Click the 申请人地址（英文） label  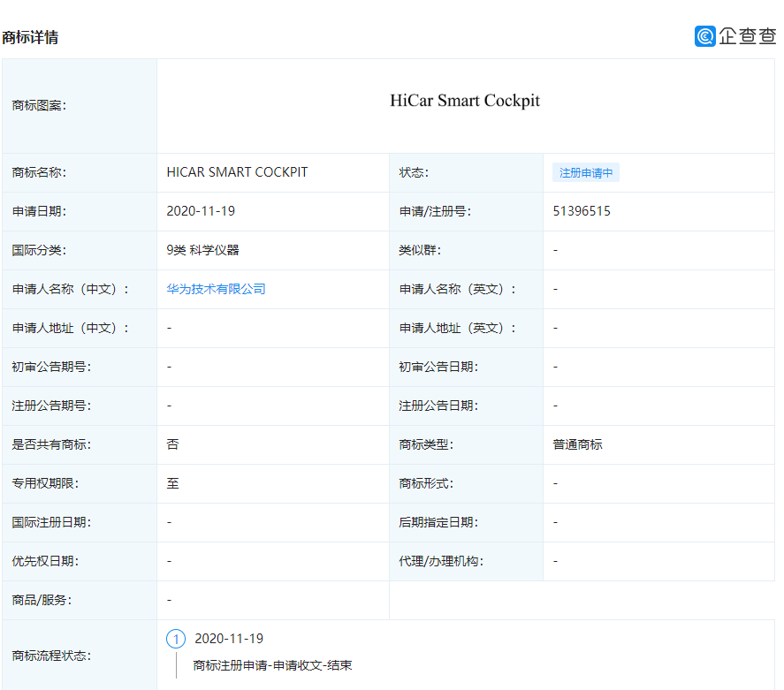(x=458, y=328)
